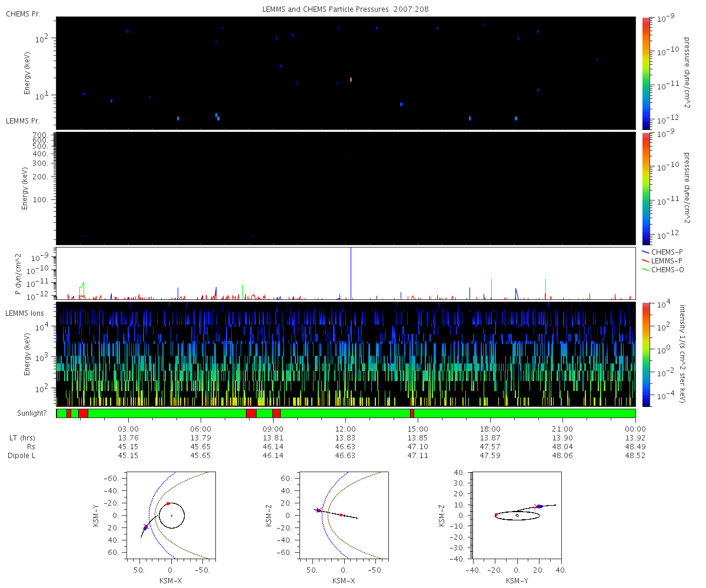Screen dimensions: 706x588
Task: Select the red Sunlight bar segment just before 09:00
Action: pos(251,413)
